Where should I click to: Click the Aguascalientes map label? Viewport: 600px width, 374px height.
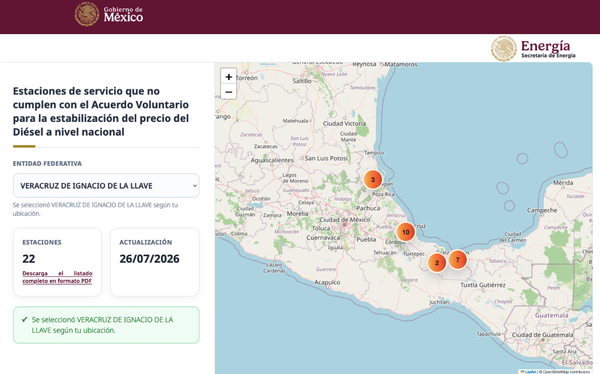click(272, 160)
